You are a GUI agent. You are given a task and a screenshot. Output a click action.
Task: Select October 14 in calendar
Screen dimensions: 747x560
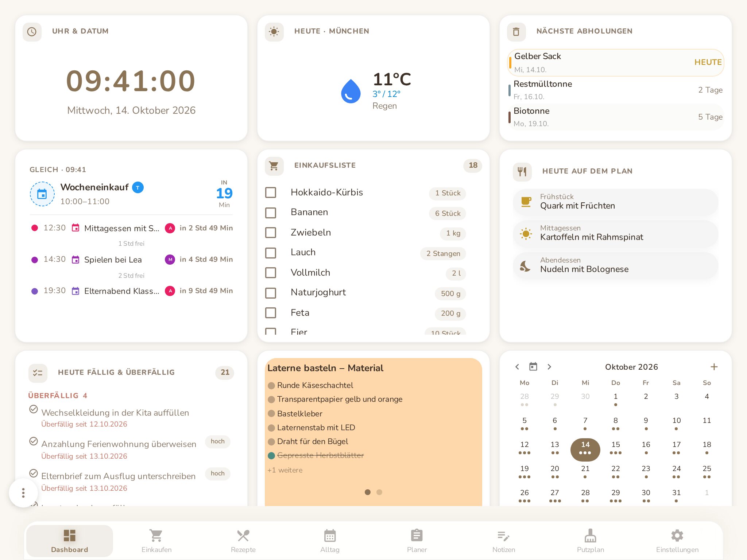click(585, 449)
